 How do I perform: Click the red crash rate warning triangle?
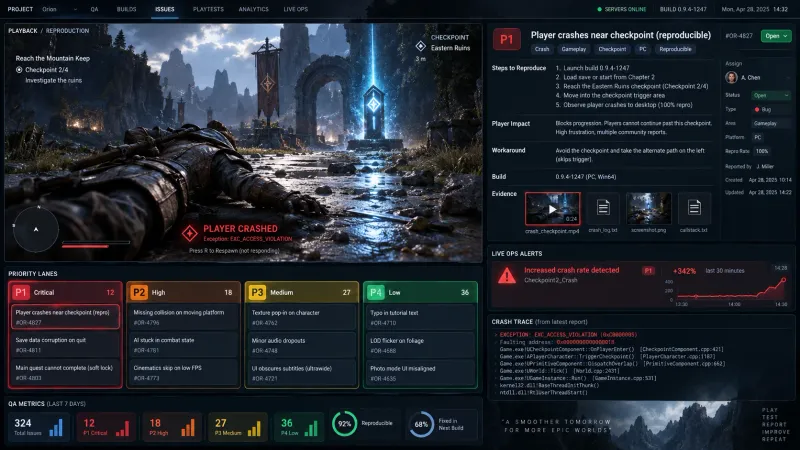507,276
